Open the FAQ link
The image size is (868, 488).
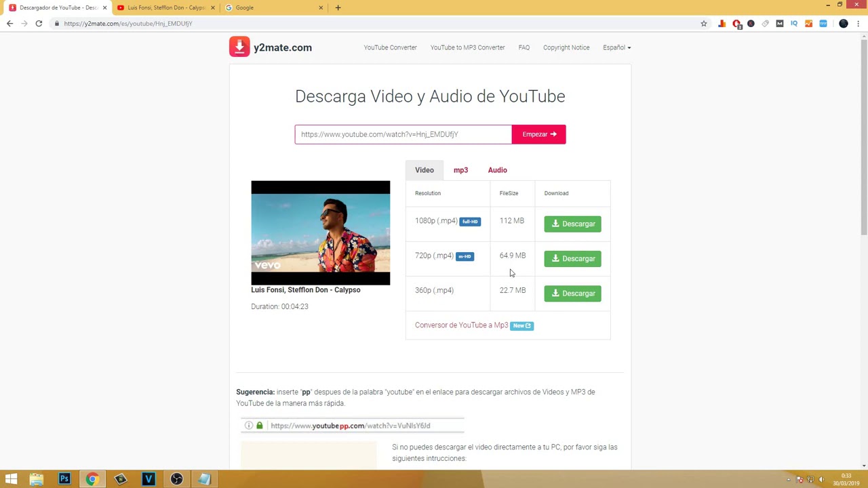point(524,47)
